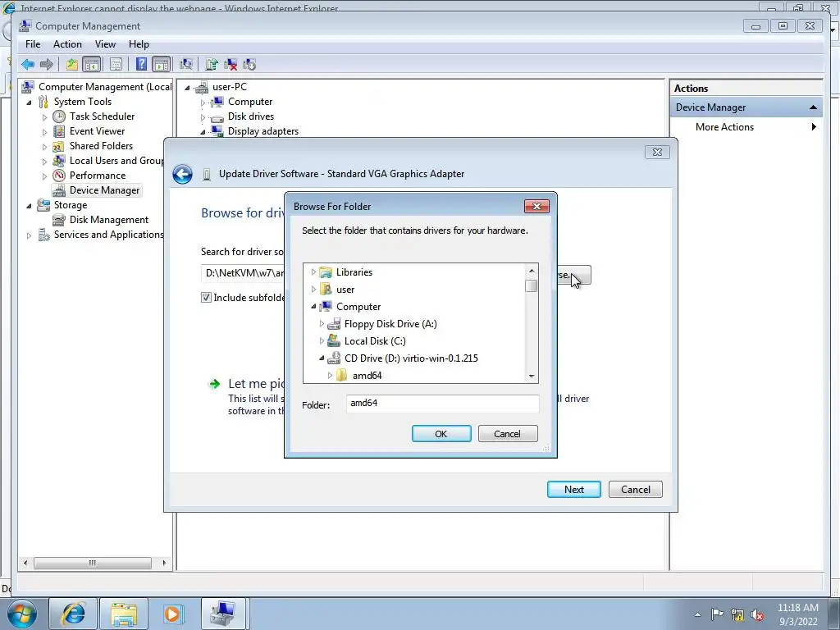Click scroll up arrow in folder list

click(x=532, y=271)
